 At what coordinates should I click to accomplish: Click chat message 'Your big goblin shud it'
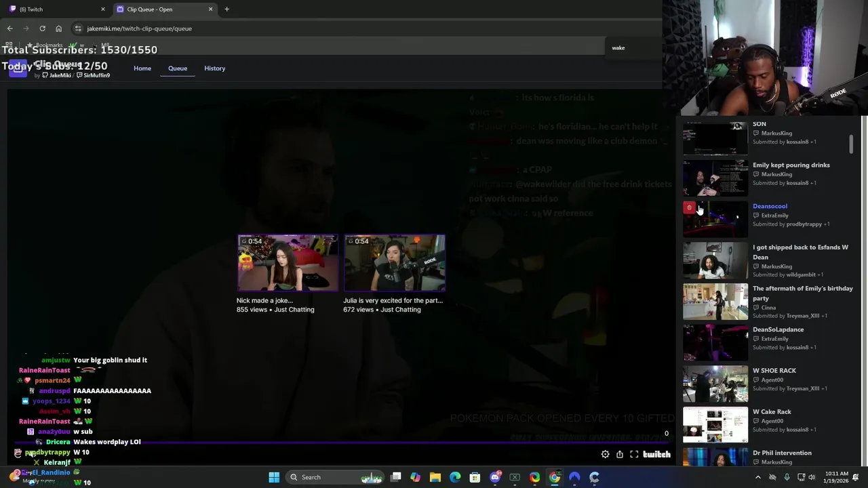[110, 360]
